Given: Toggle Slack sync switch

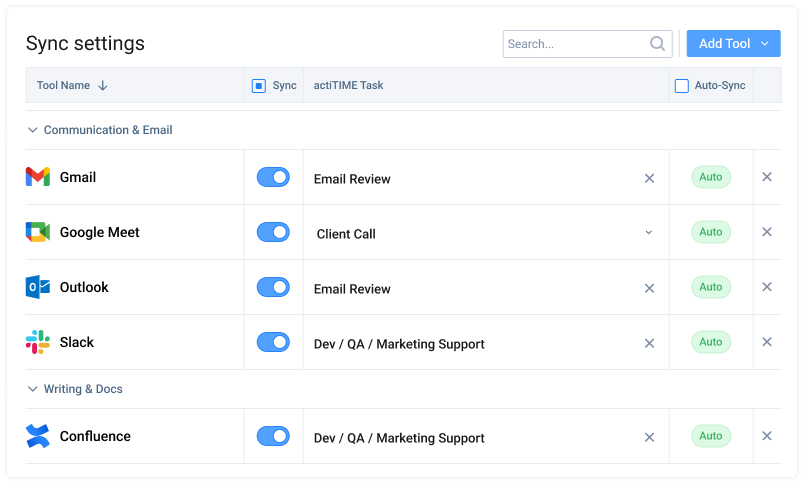Looking at the screenshot, I should click(x=273, y=342).
